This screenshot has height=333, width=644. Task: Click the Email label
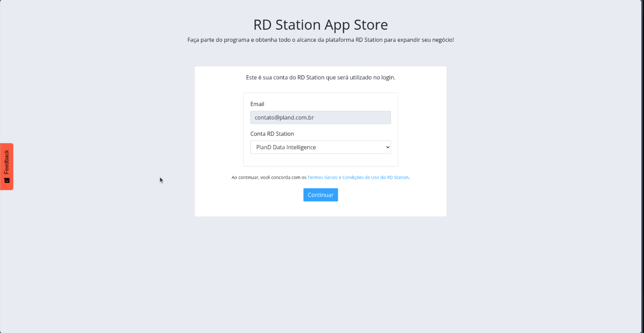pos(257,104)
